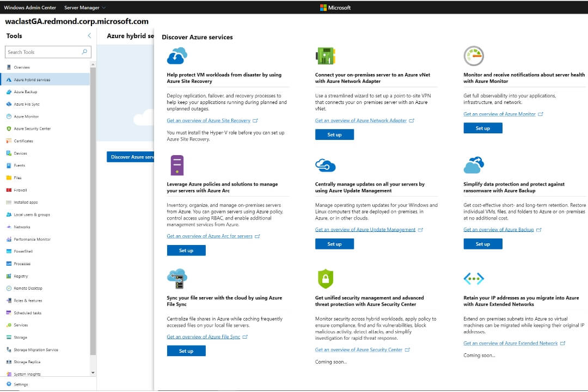Viewport: 588px width, 392px height.
Task: Select PowerShell from the Tools list
Action: [x=23, y=252]
